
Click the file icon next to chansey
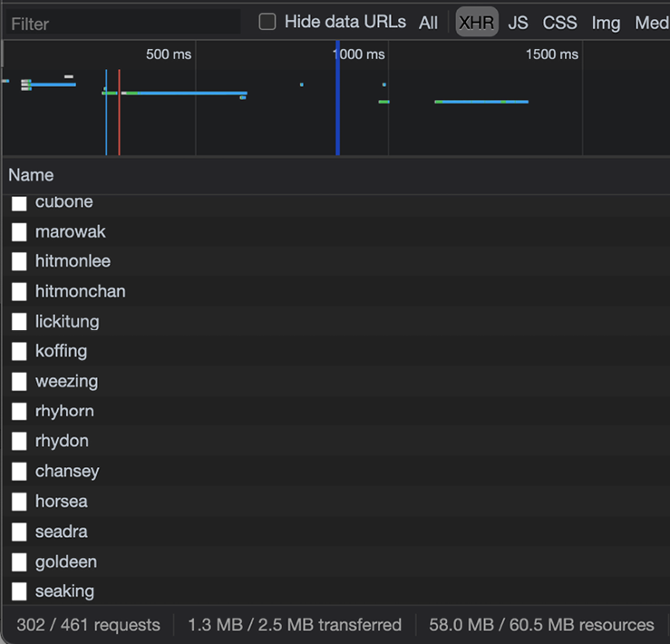pyautogui.click(x=19, y=472)
